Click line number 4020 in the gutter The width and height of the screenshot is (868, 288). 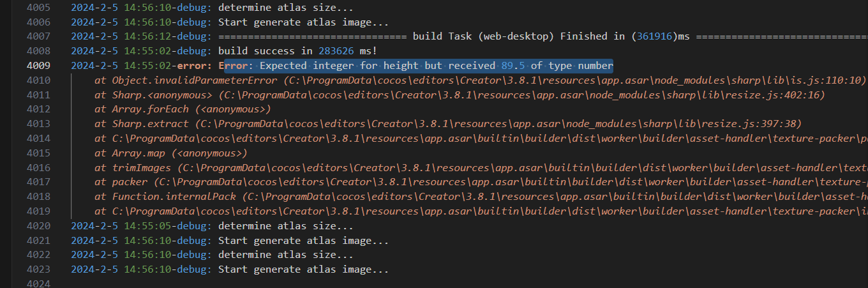40,225
